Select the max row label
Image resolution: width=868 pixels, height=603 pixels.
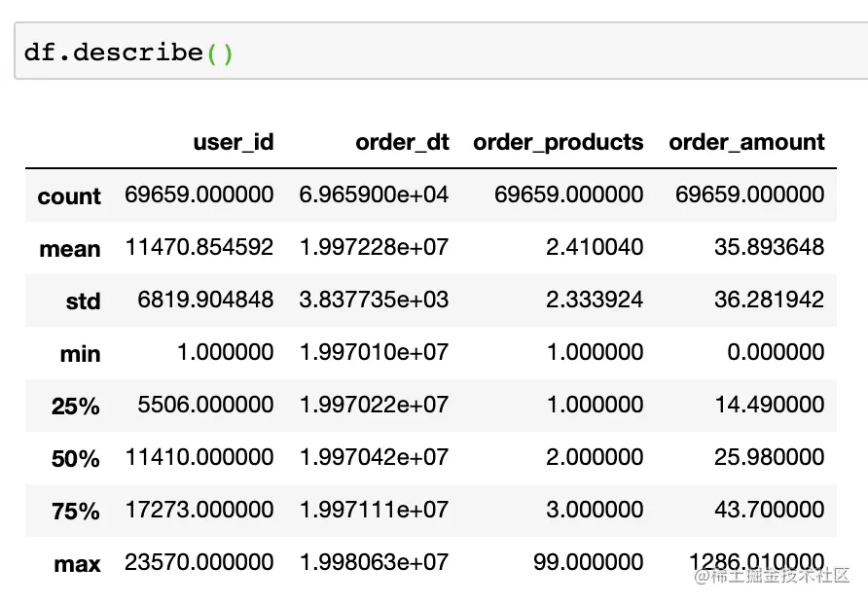pyautogui.click(x=78, y=564)
